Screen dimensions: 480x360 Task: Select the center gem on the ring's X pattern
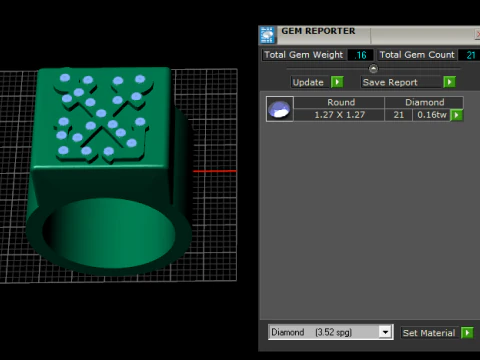tap(101, 113)
